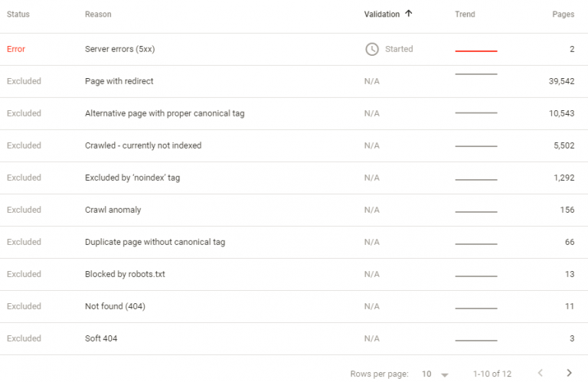588x382 pixels.
Task: Open Duplicate page without canonical tag
Action: (x=294, y=242)
